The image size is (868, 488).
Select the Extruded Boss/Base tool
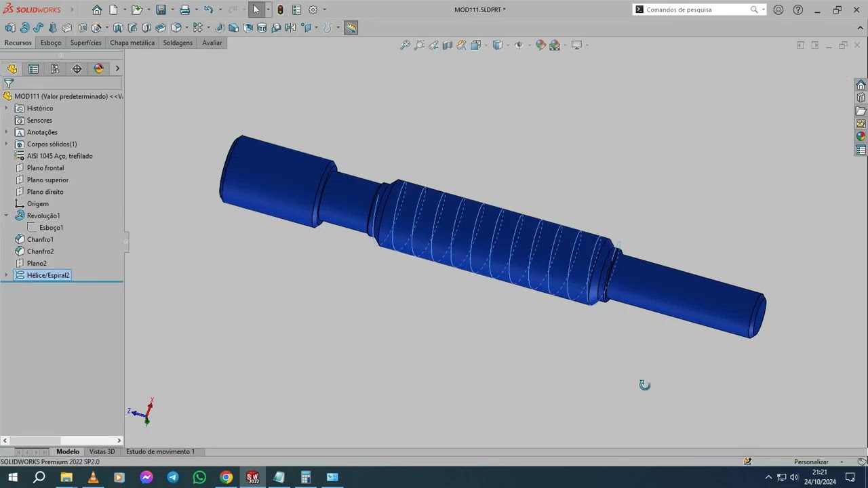pos(9,28)
